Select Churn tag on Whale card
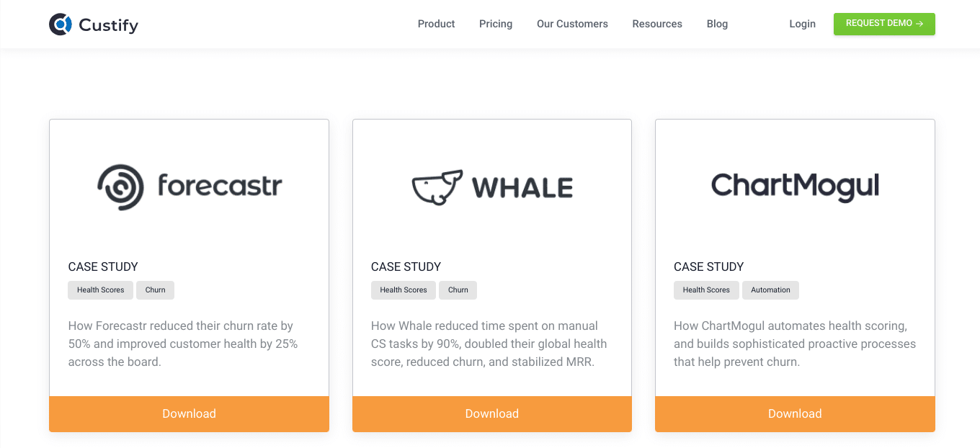Screen dimensions: 980x448 [x=458, y=290]
